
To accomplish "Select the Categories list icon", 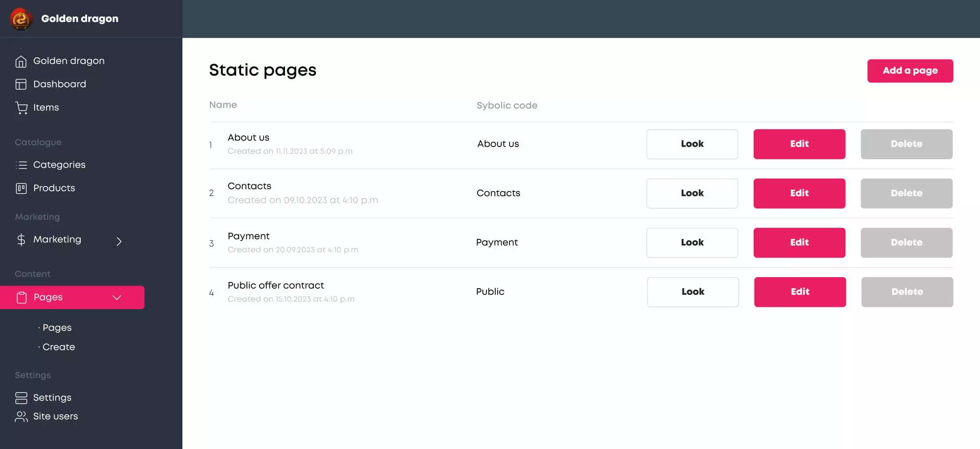I will tap(21, 165).
